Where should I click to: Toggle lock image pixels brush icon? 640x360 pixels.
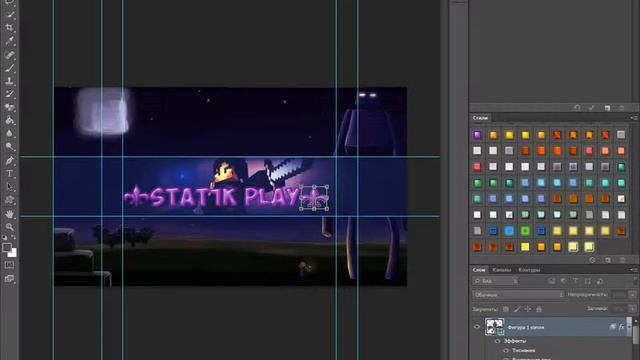[517, 309]
